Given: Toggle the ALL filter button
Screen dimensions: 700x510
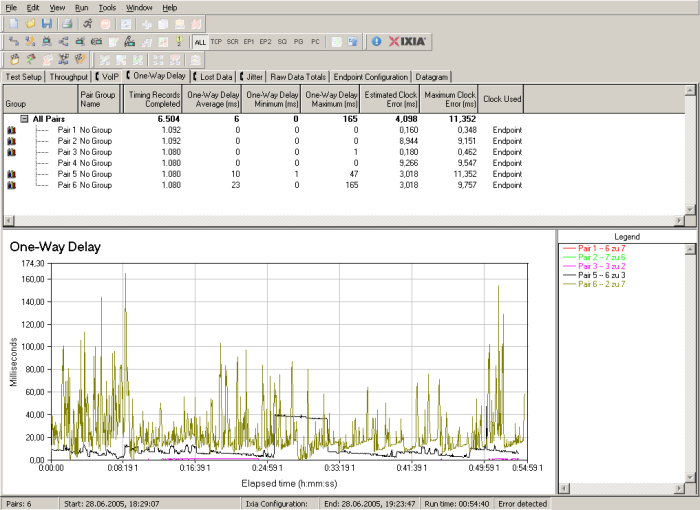Looking at the screenshot, I should point(200,42).
